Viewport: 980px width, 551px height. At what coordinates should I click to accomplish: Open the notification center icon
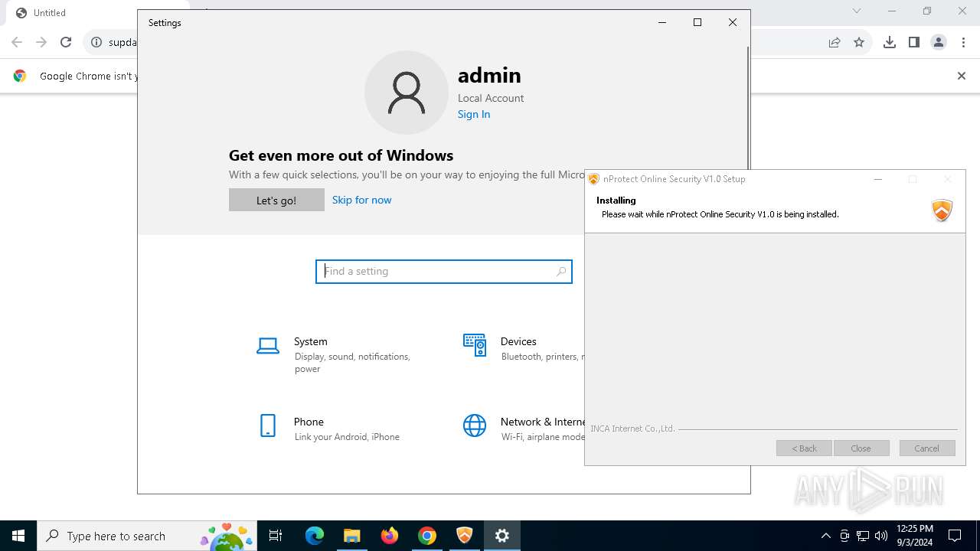(955, 536)
